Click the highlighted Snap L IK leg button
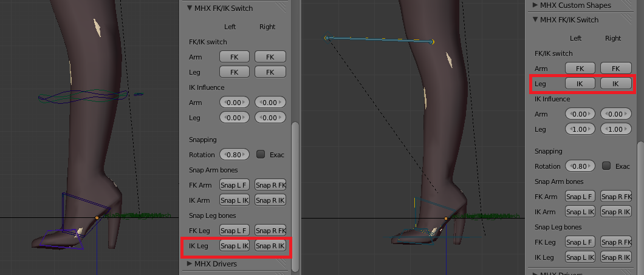Image resolution: width=644 pixels, height=275 pixels. [235, 246]
